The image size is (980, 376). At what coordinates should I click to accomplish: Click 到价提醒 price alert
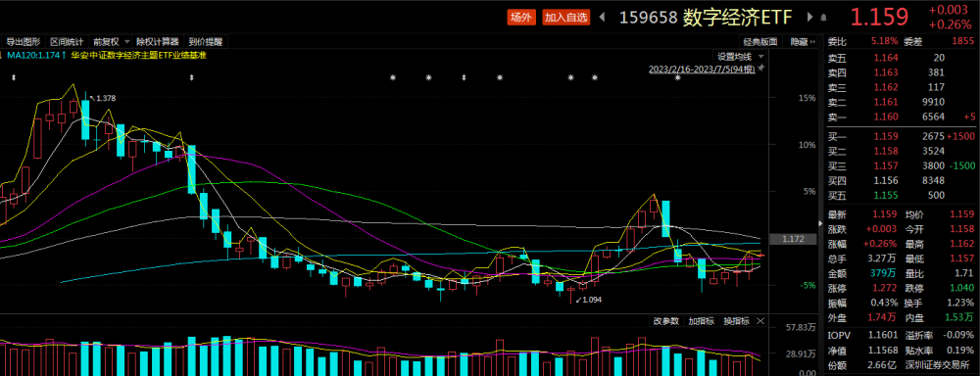pos(205,42)
